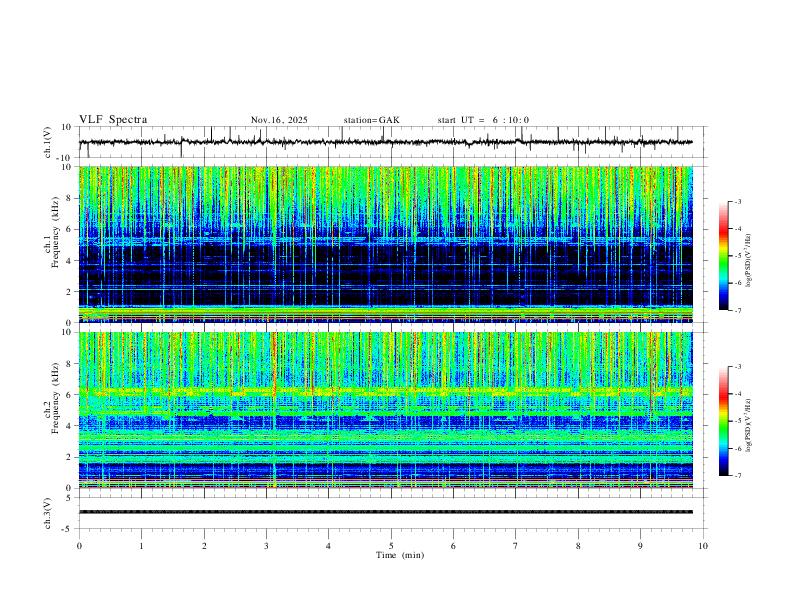This screenshot has height=612, width=792.
Task: Click the "start UT = 6 :10: 0" text
Action: point(483,120)
